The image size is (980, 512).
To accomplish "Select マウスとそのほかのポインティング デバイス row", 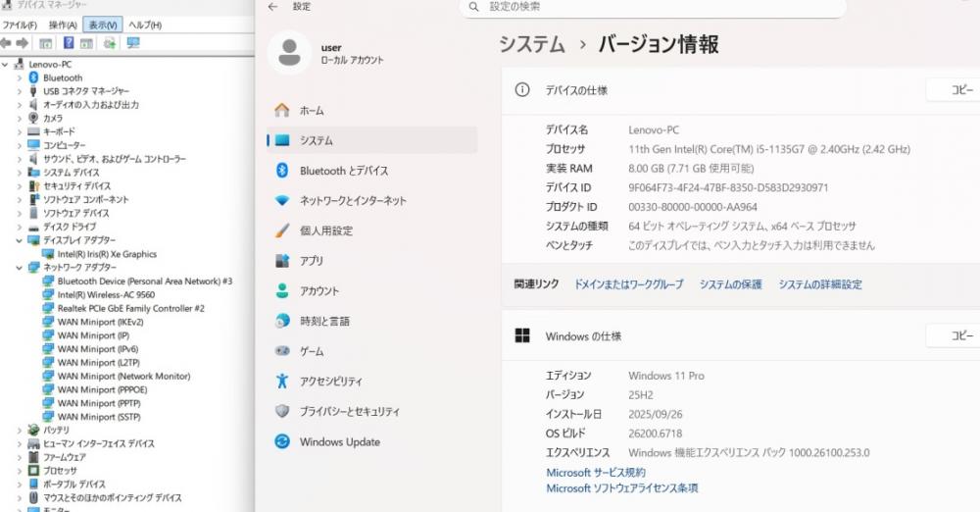I will pyautogui.click(x=112, y=498).
